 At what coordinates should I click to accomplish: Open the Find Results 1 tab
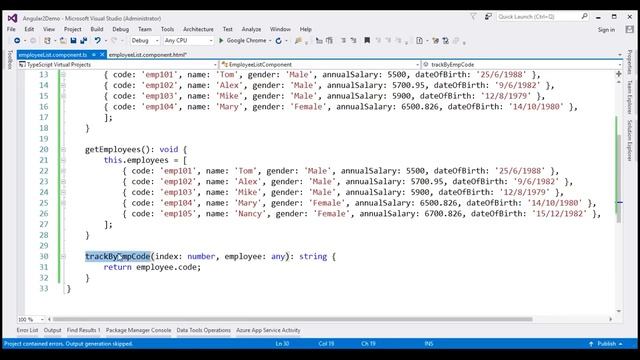83,330
